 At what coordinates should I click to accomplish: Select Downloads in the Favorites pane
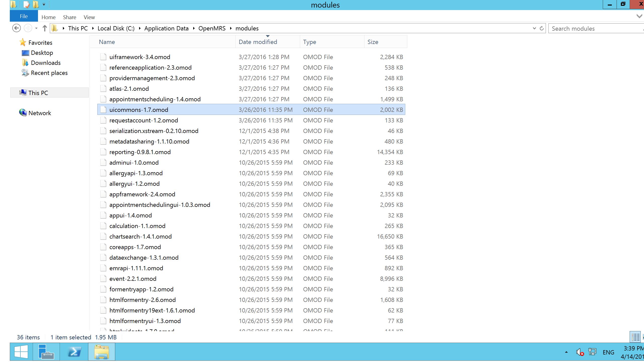click(x=46, y=63)
